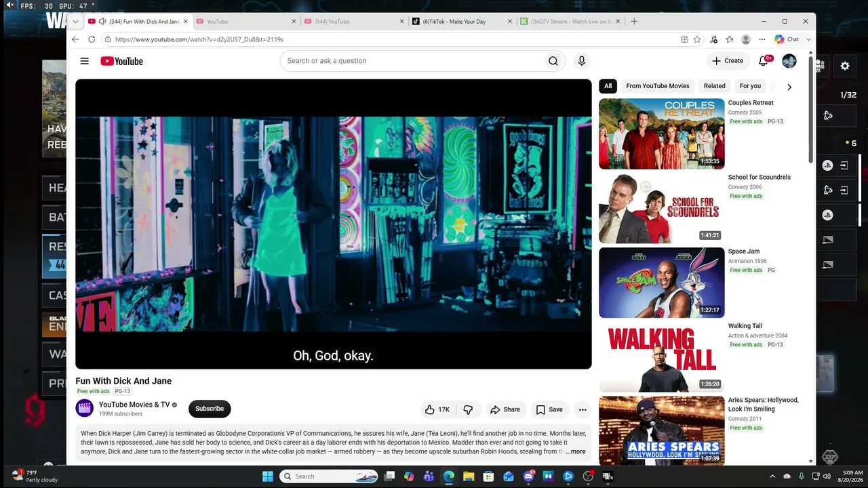The image size is (868, 488).
Task: Open the Aries Spears thumbnail
Action: [662, 430]
